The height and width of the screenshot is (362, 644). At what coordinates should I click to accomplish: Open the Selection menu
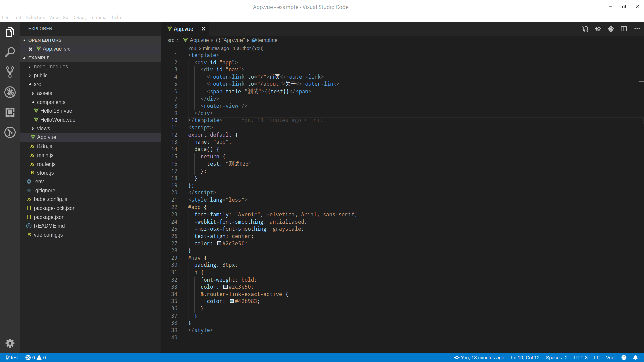click(x=35, y=17)
